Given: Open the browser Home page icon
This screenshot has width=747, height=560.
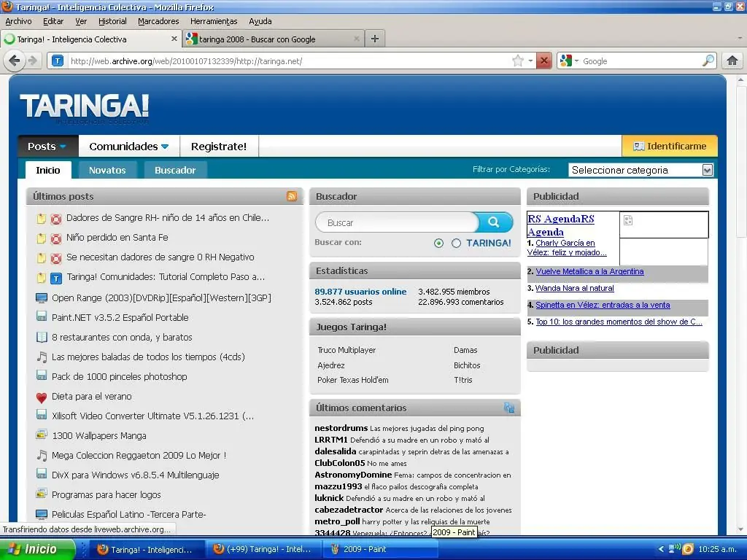Looking at the screenshot, I should pyautogui.click(x=732, y=61).
